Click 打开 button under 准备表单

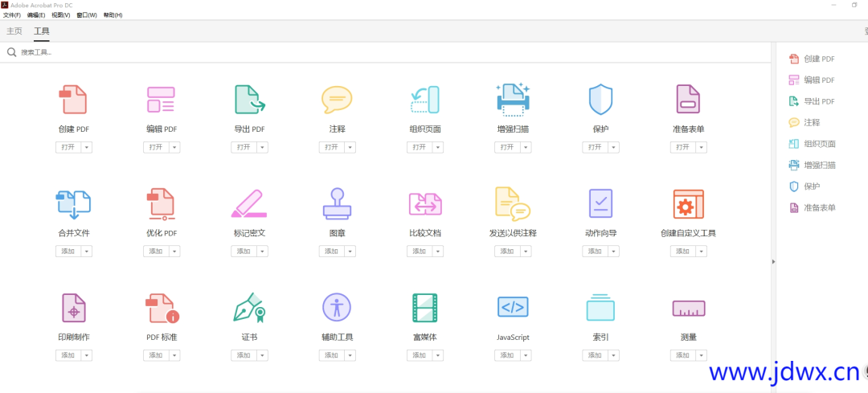point(683,147)
